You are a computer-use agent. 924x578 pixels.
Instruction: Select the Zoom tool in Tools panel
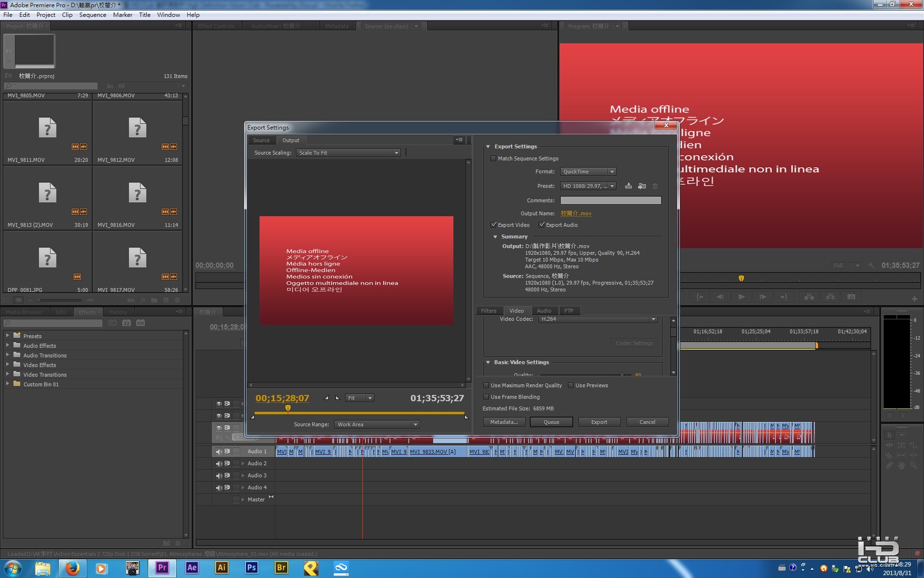(x=913, y=465)
